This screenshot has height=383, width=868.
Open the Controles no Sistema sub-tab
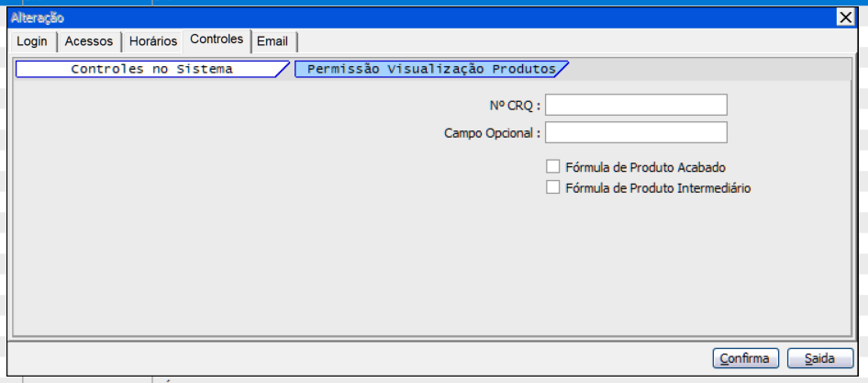pyautogui.click(x=151, y=69)
